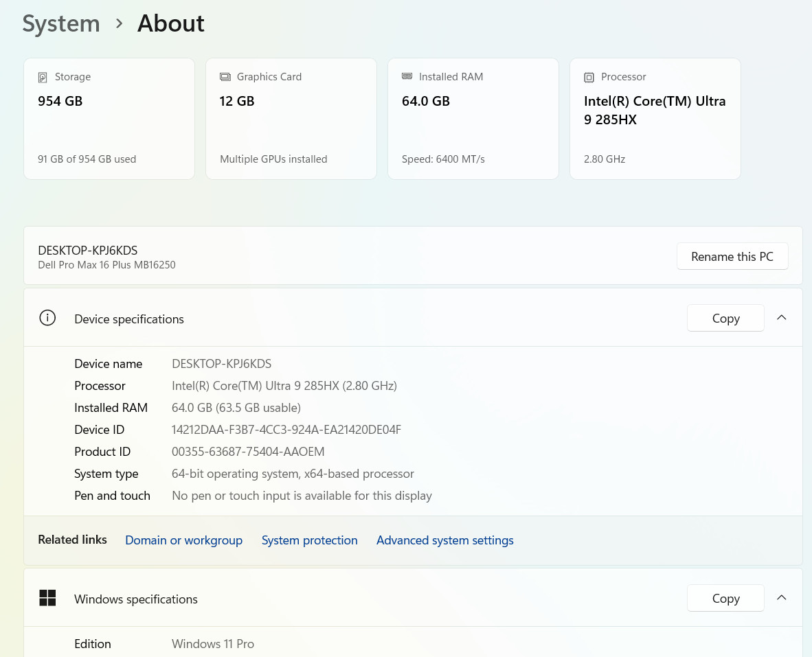
Task: Click the breadcrumb chevron after System
Action: coord(119,23)
